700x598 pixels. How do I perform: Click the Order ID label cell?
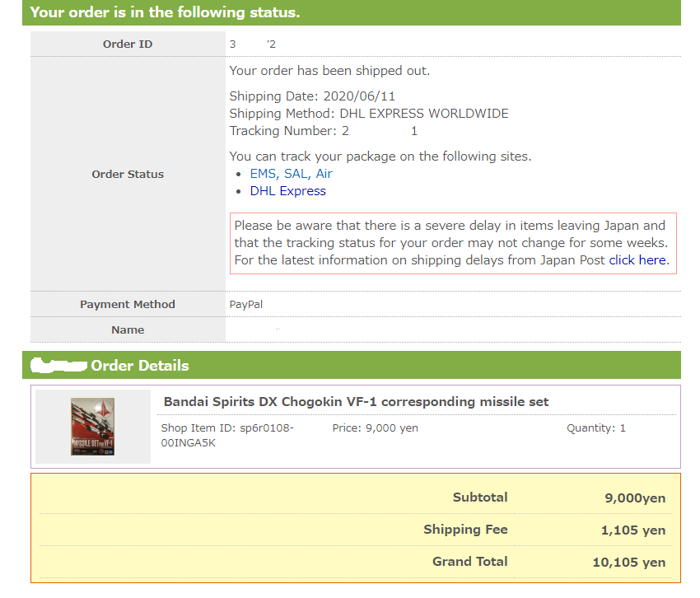[x=128, y=44]
